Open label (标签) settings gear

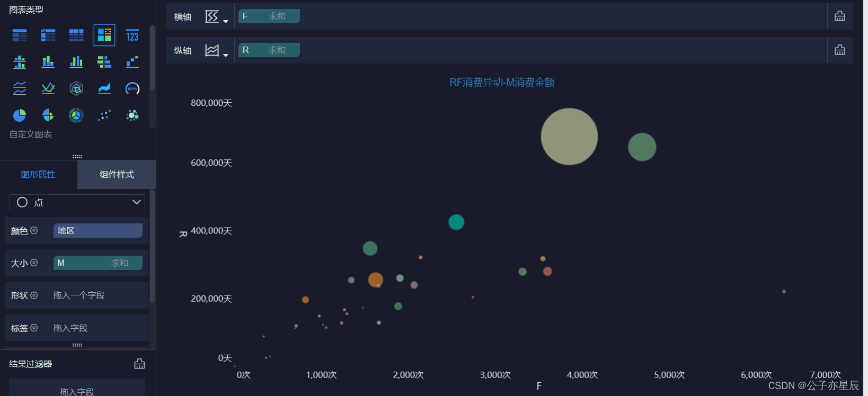click(x=34, y=328)
